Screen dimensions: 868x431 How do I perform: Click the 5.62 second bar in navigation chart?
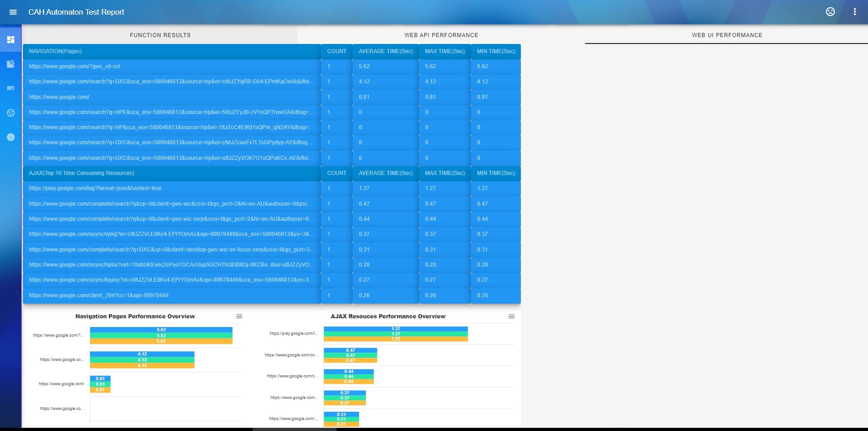pos(160,329)
